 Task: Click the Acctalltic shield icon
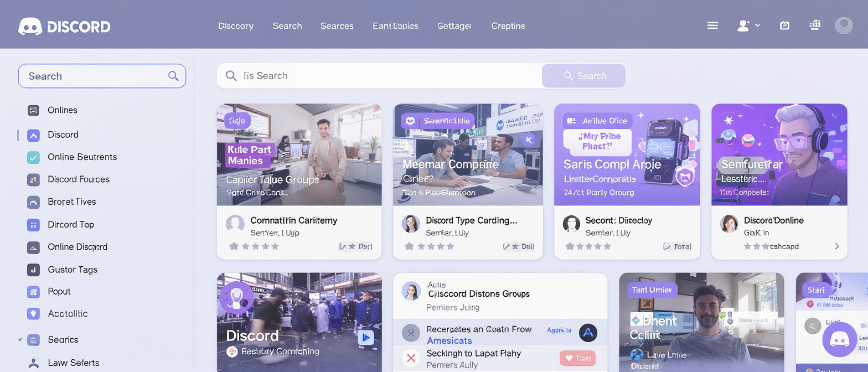pyautogui.click(x=33, y=314)
